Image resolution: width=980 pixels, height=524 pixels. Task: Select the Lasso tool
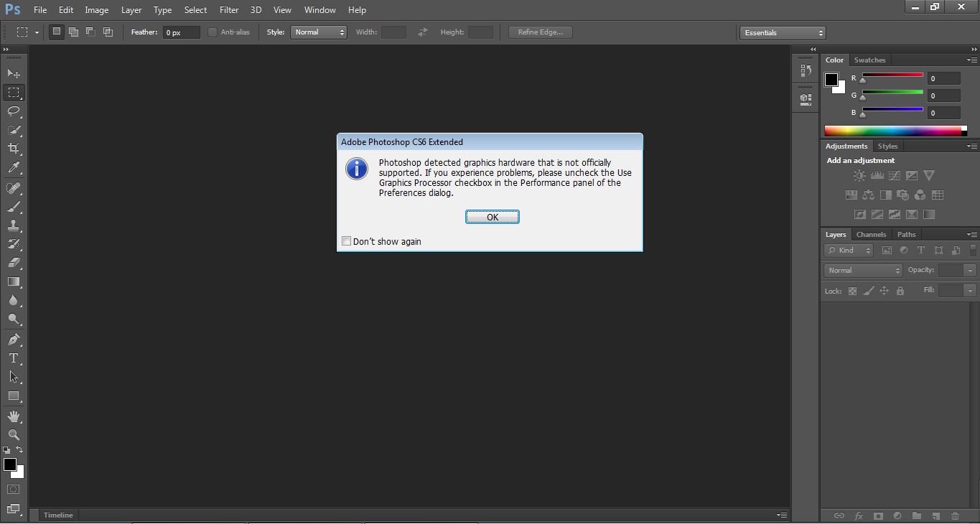(14, 111)
